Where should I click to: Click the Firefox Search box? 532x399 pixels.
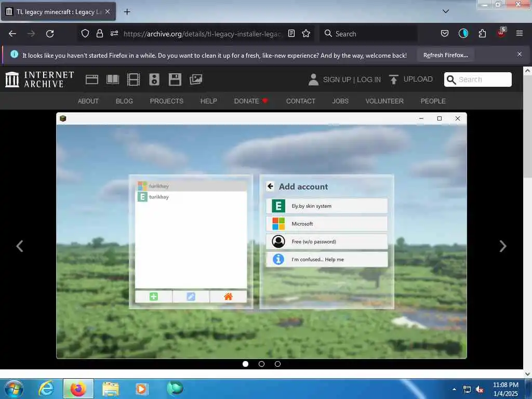[x=368, y=34]
